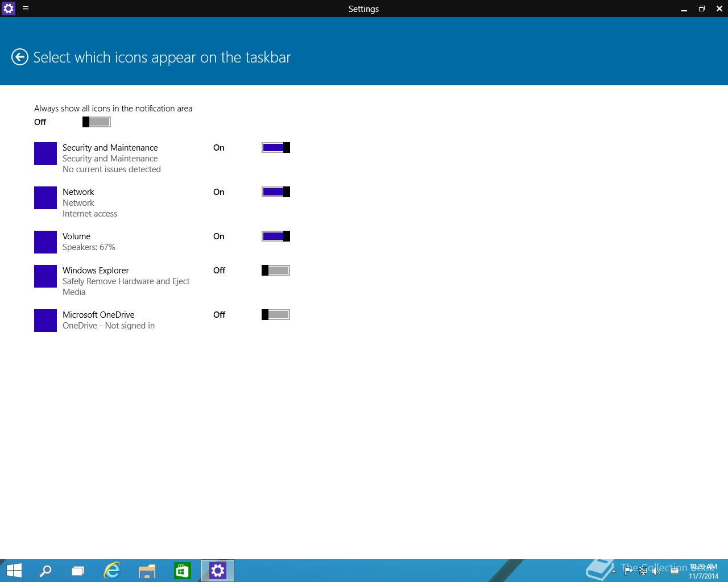728x582 pixels.
Task: Turn off the Network icon toggle
Action: click(276, 192)
